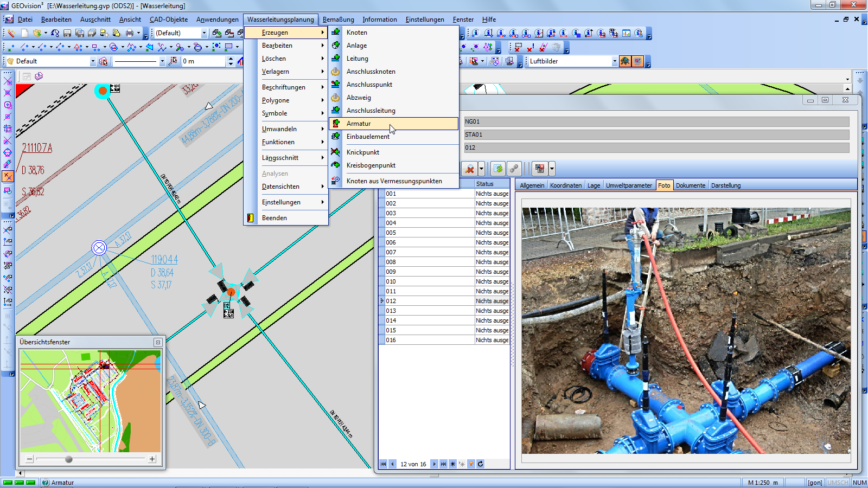Create a new blank document
868x488 pixels.
click(x=24, y=33)
